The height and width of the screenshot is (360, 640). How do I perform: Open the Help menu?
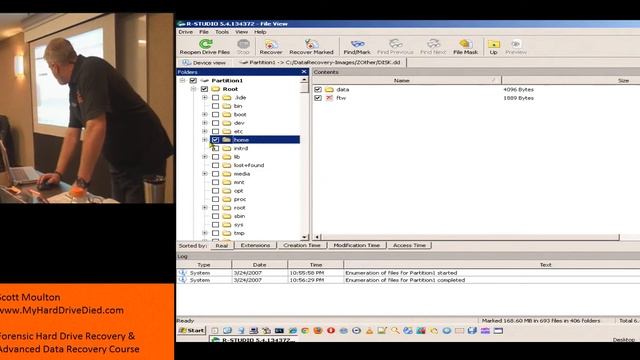260,32
